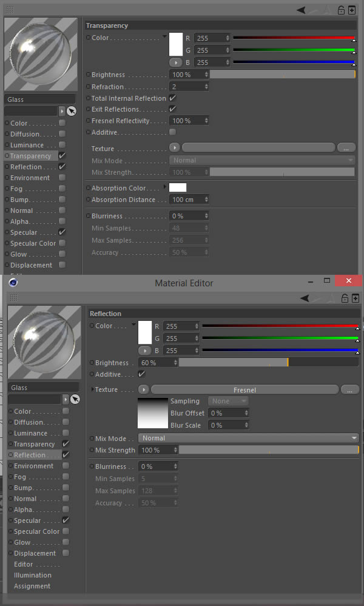Open Mix Mode Normal dropdown in Reflection

pyautogui.click(x=249, y=438)
